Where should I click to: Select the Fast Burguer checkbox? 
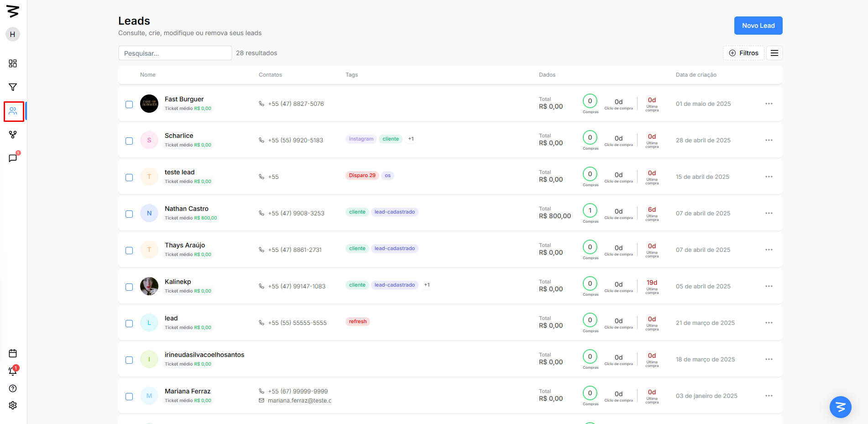pos(129,105)
